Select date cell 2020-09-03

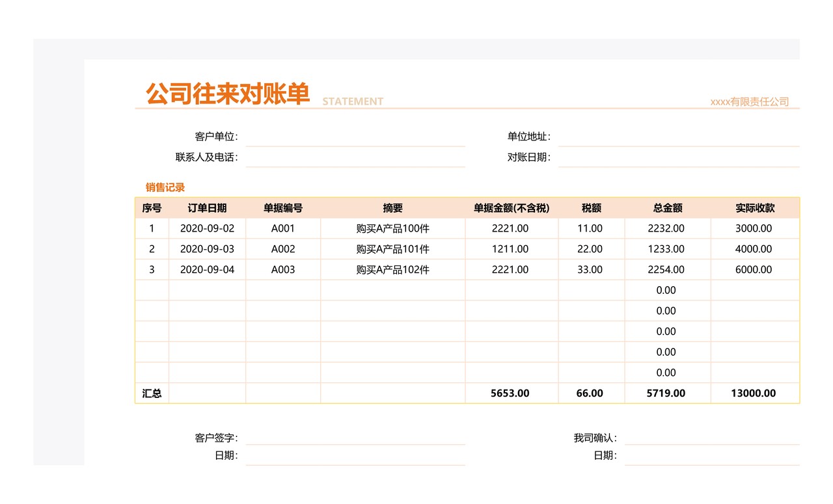click(x=207, y=249)
